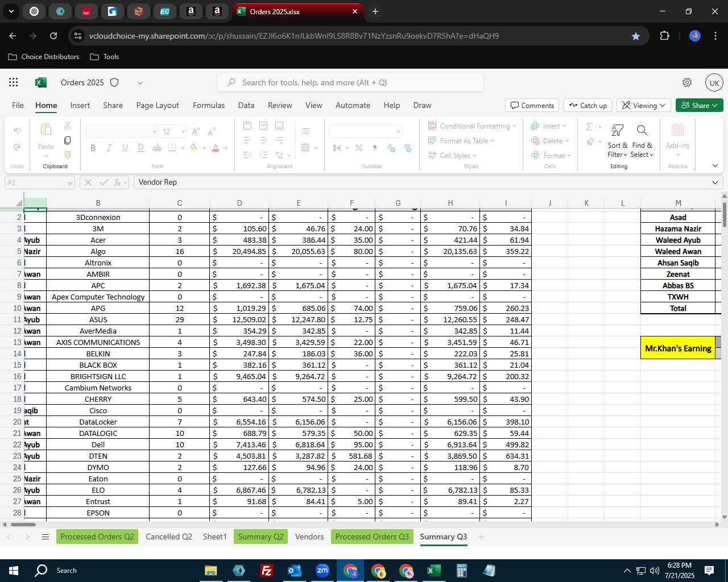Screen dimensions: 728x582
Task: Open the Insert ribbon tab
Action: (x=80, y=105)
